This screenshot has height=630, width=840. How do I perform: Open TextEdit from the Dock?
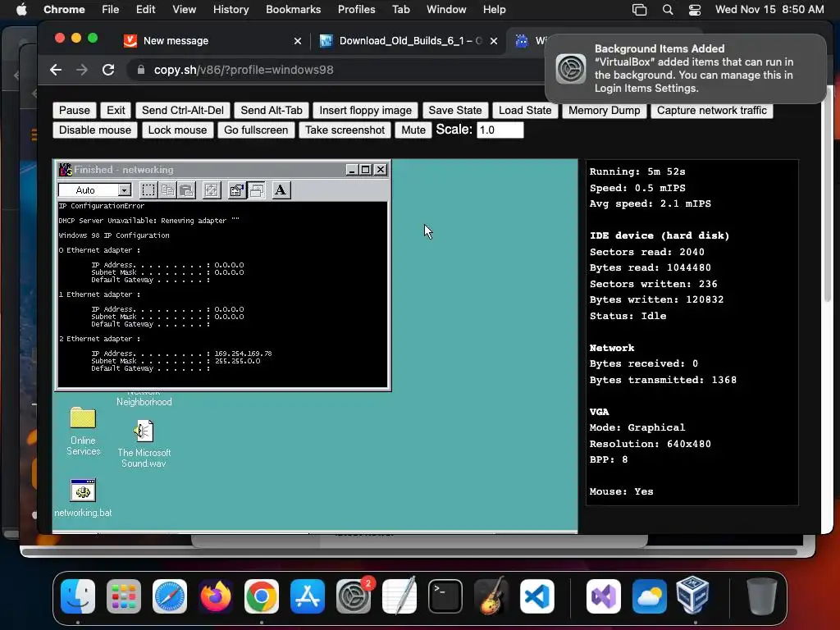[x=399, y=596]
